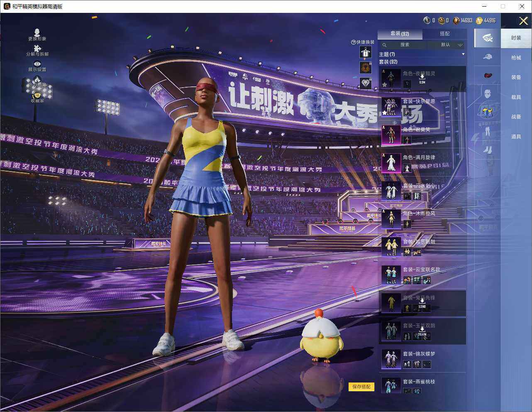
Task: Select the 角色-沐雨橙风 thumbnail
Action: coord(391,219)
